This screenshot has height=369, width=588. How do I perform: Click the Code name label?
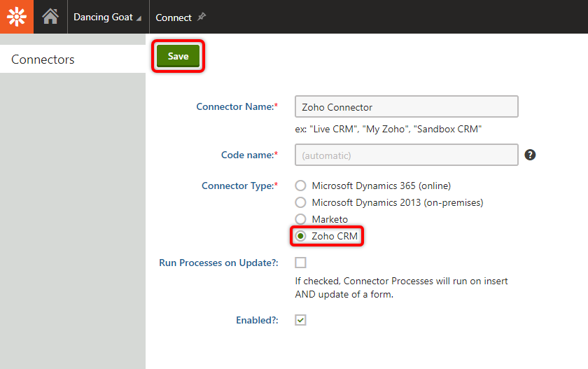[x=249, y=155]
